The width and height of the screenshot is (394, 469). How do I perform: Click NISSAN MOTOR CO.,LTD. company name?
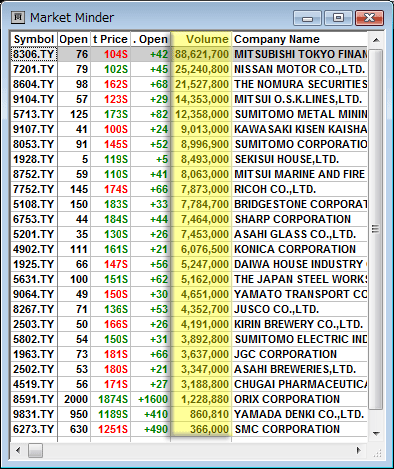click(299, 69)
